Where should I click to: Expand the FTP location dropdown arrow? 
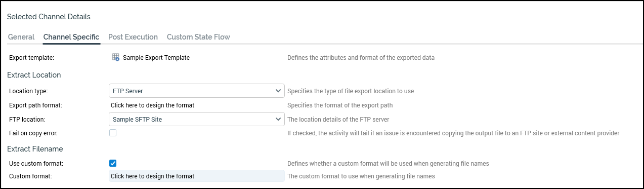[278, 119]
